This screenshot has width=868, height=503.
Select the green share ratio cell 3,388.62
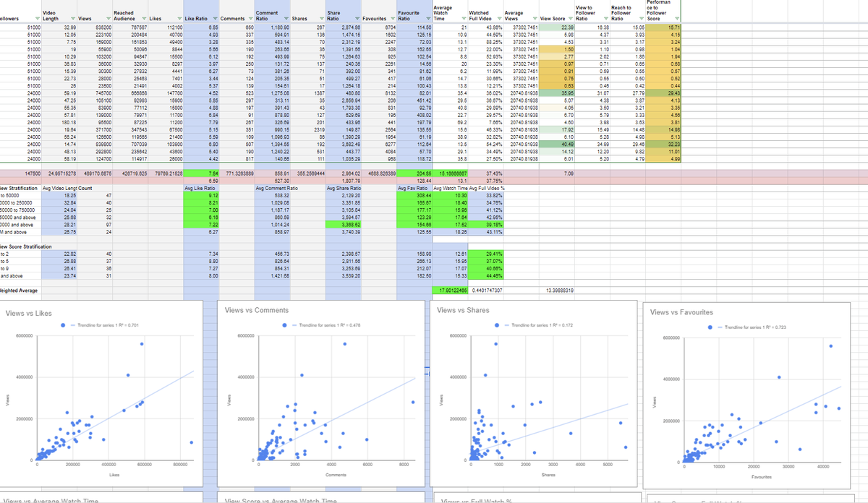click(x=344, y=225)
